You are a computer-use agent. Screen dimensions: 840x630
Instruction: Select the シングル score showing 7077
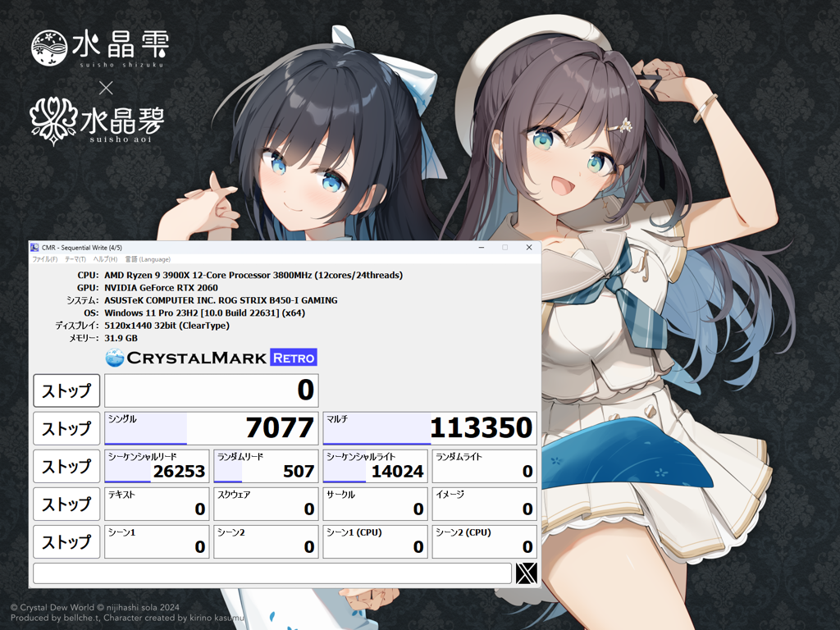[211, 427]
